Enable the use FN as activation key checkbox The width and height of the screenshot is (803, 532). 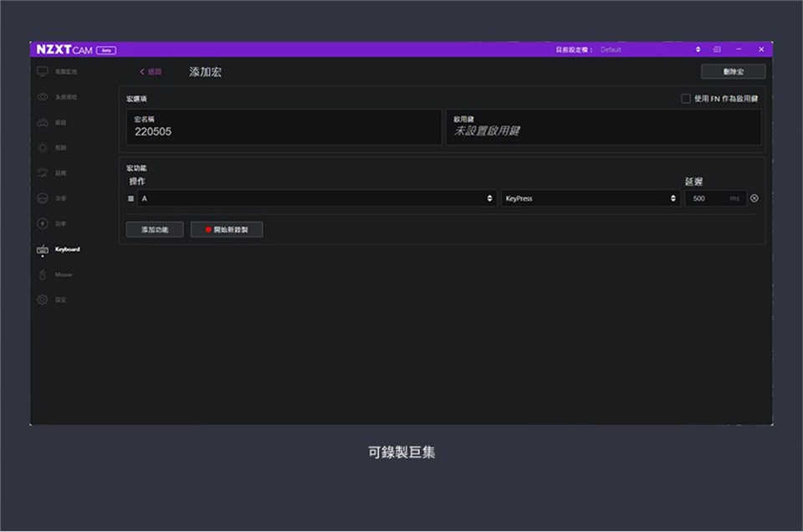pos(686,99)
